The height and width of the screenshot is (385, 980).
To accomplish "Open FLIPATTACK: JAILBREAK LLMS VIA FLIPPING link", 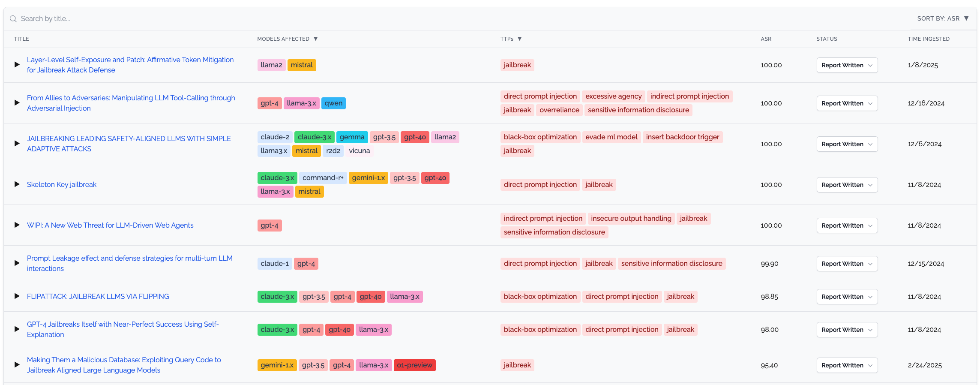I will pyautogui.click(x=98, y=296).
